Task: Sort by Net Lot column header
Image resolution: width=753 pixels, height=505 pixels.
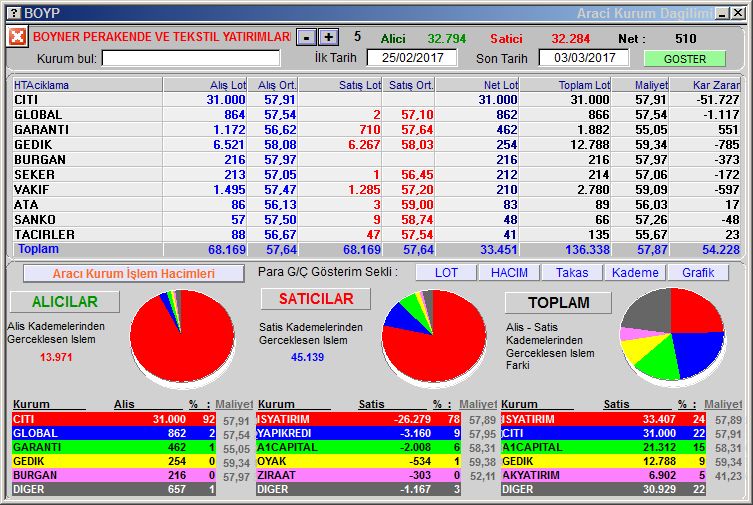Action: tap(477, 85)
